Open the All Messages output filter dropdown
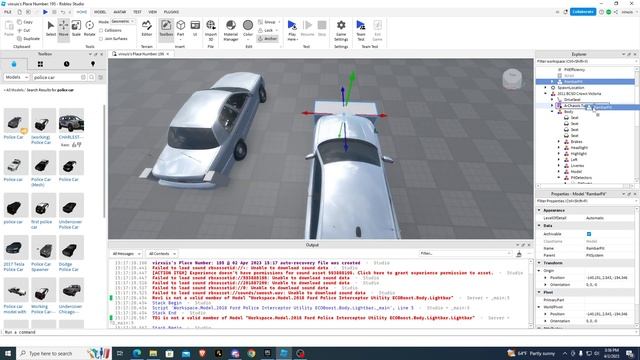This screenshot has height=360, width=640. 126,254
